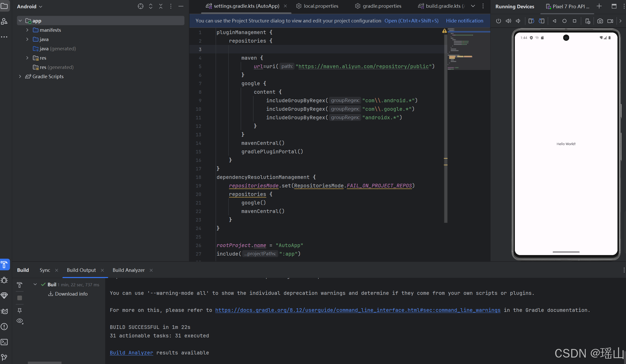The width and height of the screenshot is (626, 364).
Task: Toggle pin tab icon in Build panel
Action: 20,310
